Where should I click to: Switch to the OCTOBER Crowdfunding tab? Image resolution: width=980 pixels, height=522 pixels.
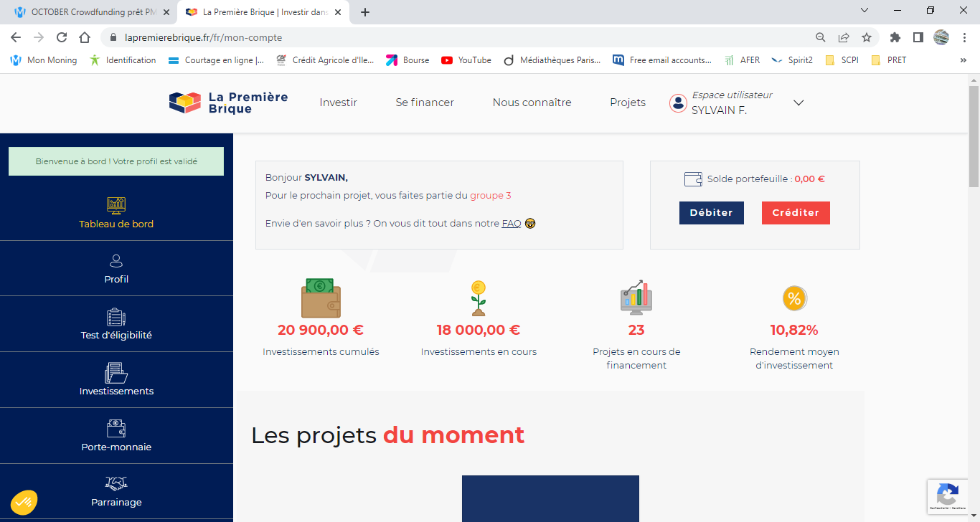point(93,12)
